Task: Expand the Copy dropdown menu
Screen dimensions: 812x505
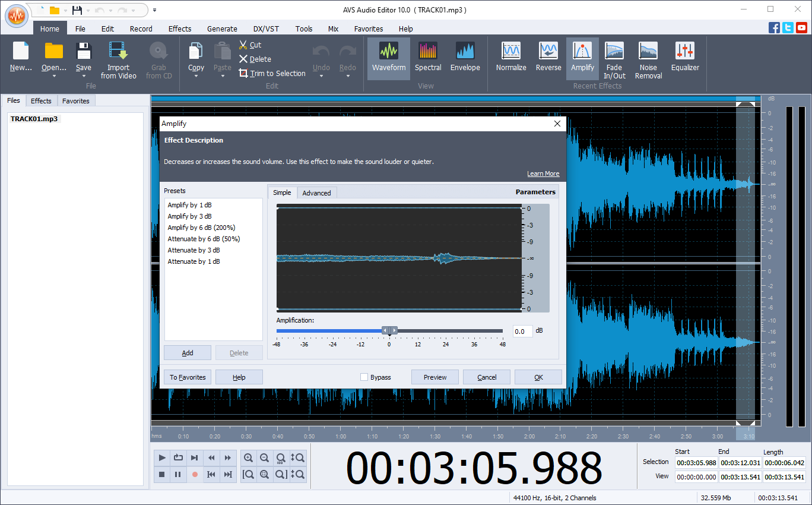Action: [x=196, y=76]
